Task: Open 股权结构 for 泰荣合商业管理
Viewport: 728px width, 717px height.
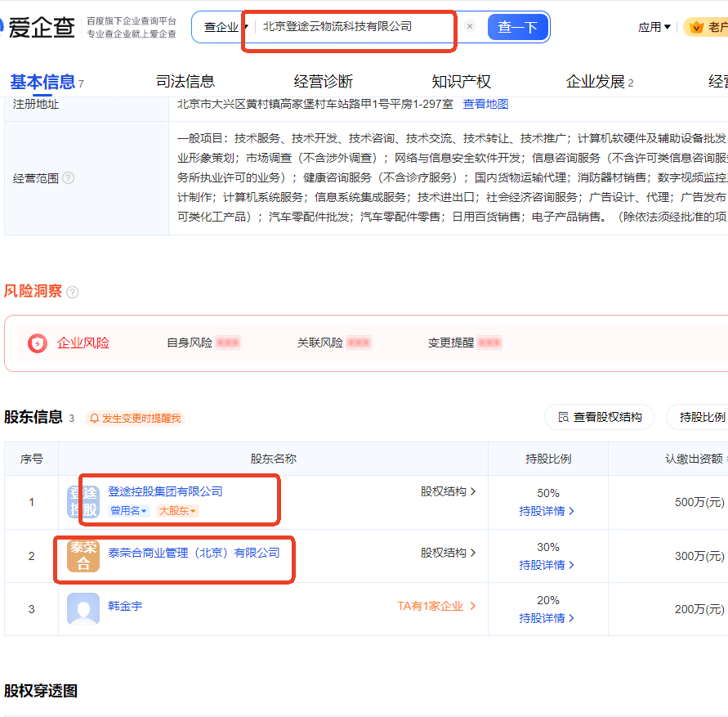Action: pos(448,553)
